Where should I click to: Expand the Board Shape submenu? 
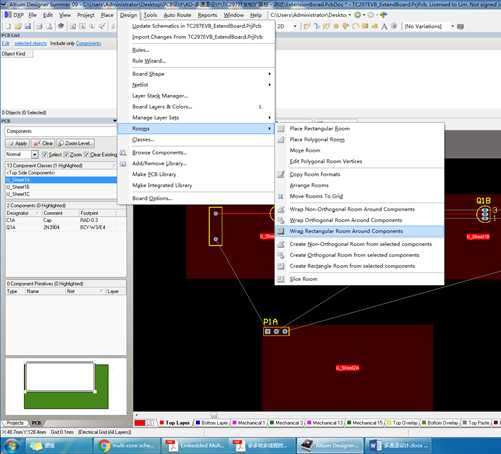(197, 74)
